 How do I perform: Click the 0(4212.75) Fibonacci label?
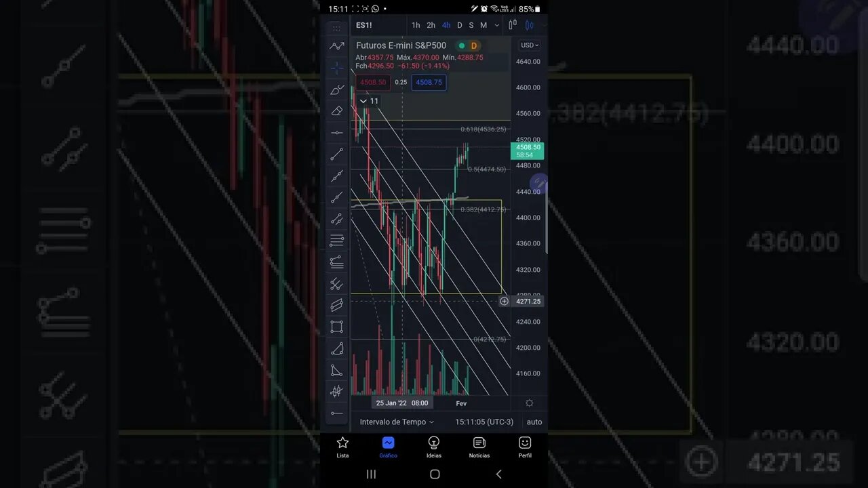tap(490, 339)
